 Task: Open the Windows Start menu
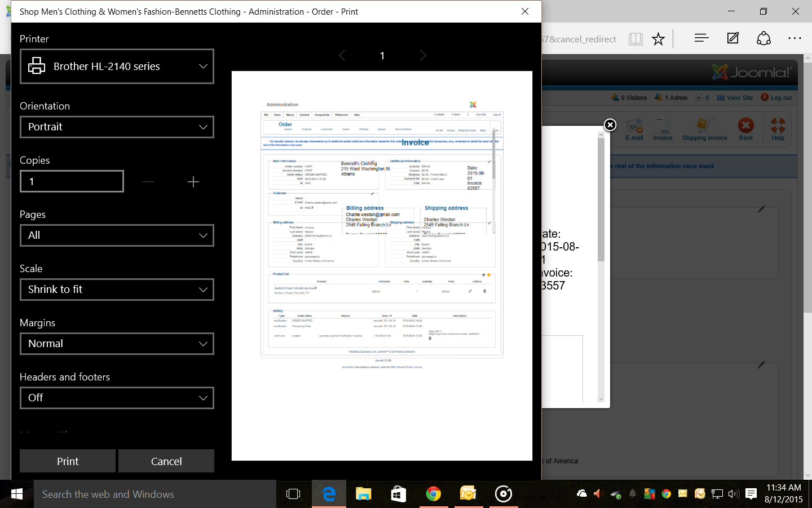17,494
